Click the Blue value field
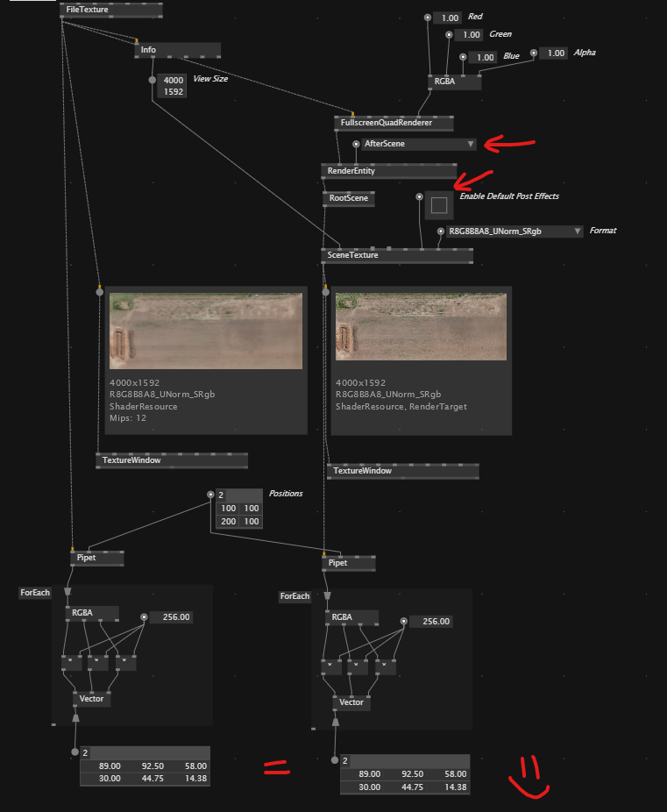The image size is (667, 812). pyautogui.click(x=484, y=57)
